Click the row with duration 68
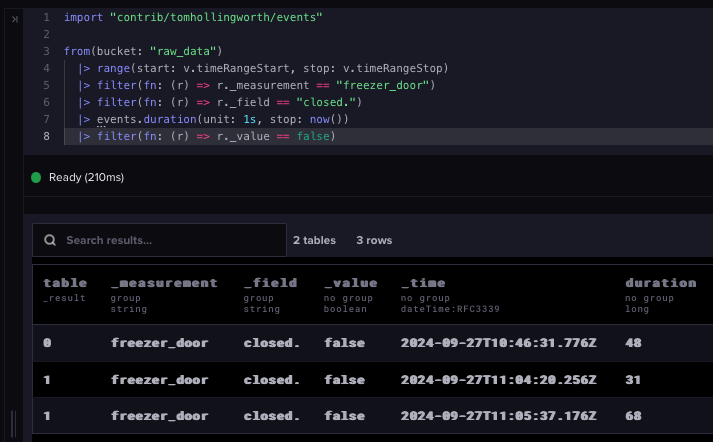 point(373,416)
